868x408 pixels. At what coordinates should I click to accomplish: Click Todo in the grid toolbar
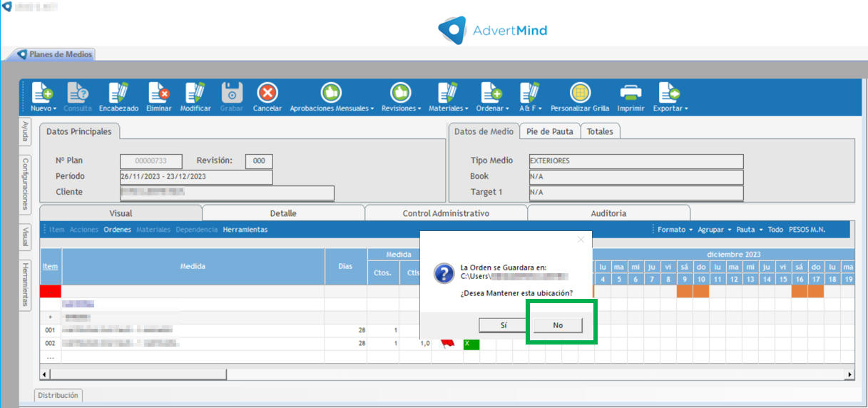click(775, 230)
